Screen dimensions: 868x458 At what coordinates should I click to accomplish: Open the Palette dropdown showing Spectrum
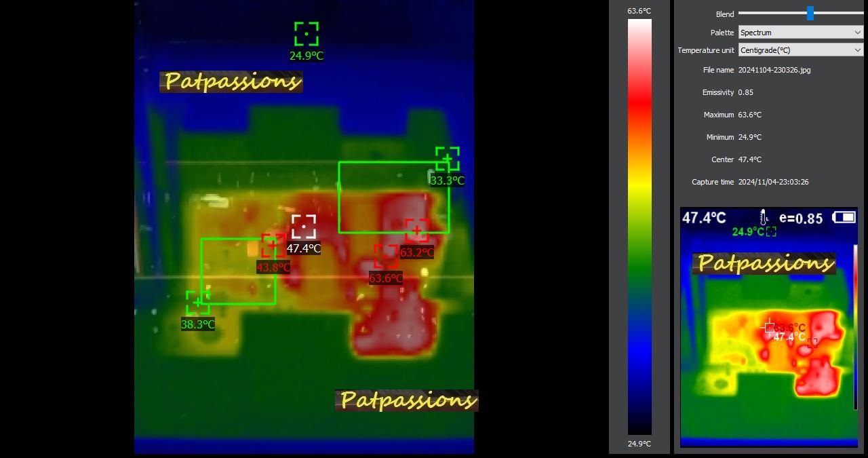click(x=800, y=32)
